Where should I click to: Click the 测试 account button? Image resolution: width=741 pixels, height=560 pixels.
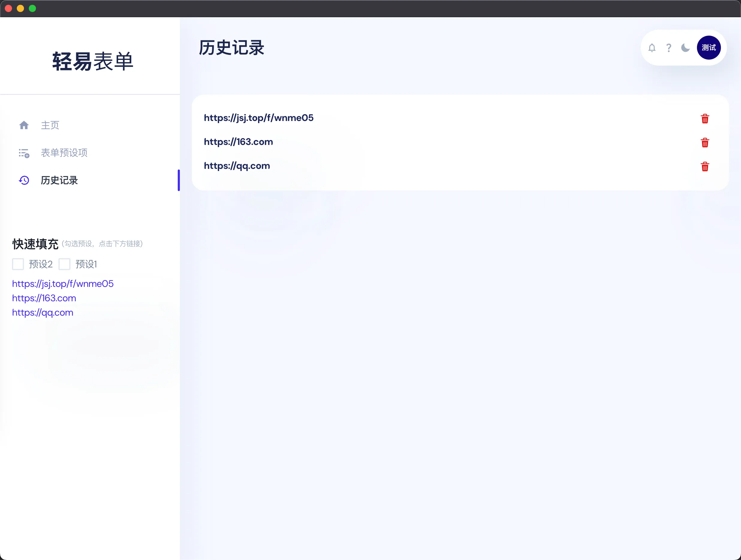click(x=709, y=48)
